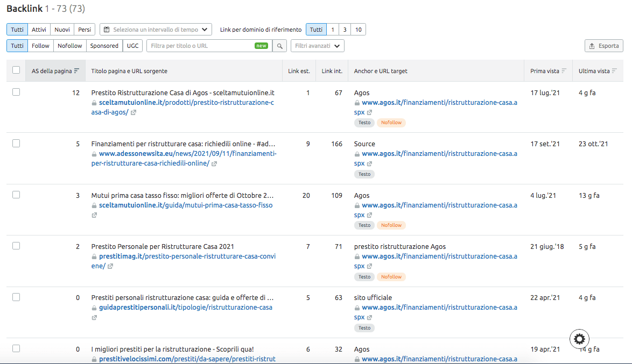This screenshot has width=632, height=364.
Task: Select Tutti in the backlink status tabs
Action: pyautogui.click(x=17, y=30)
